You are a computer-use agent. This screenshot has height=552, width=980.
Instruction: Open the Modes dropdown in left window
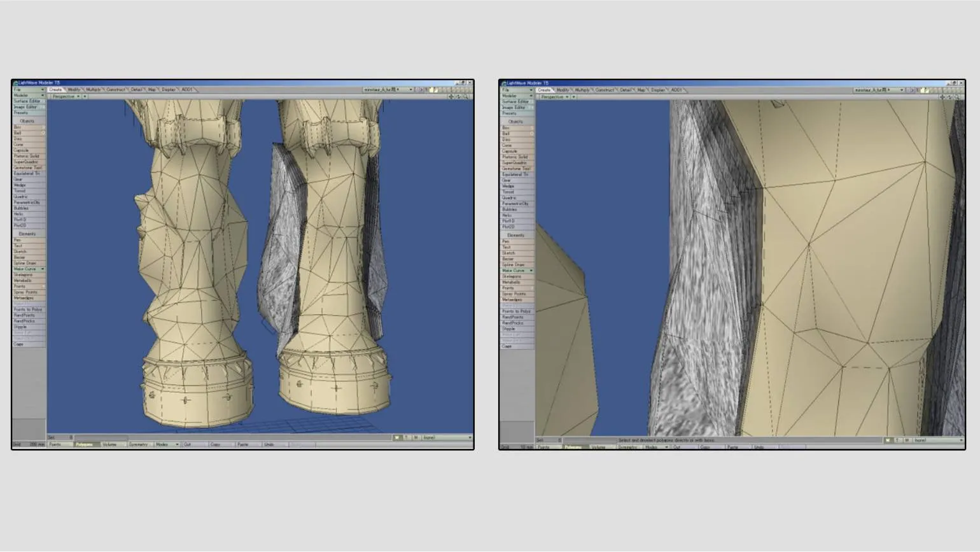coord(165,444)
